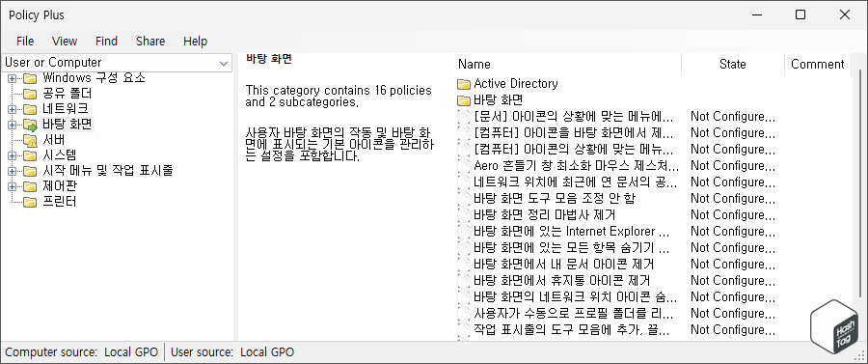Click policy icon for 네트워크 위치 아이콘 숨기기
This screenshot has height=364, width=868.
(x=464, y=297)
